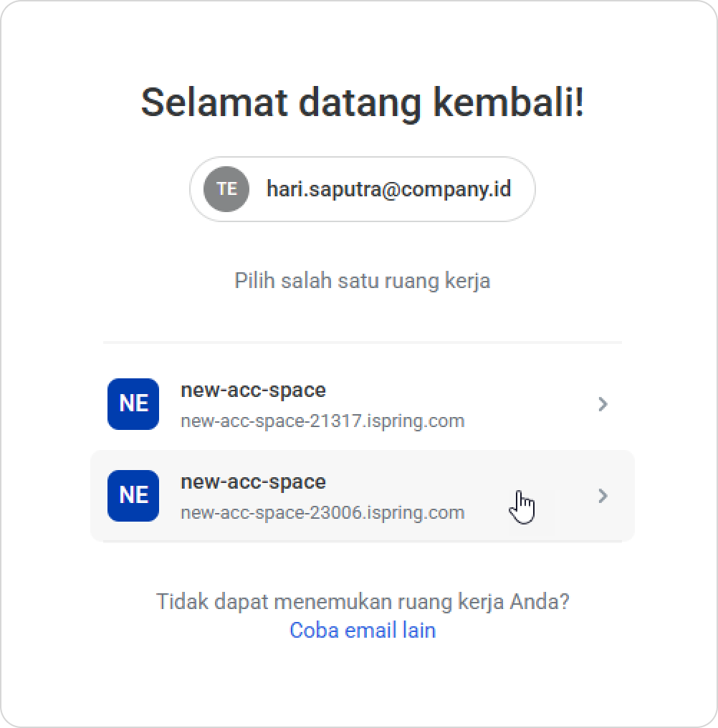Click the Coba email lain link

(x=363, y=630)
